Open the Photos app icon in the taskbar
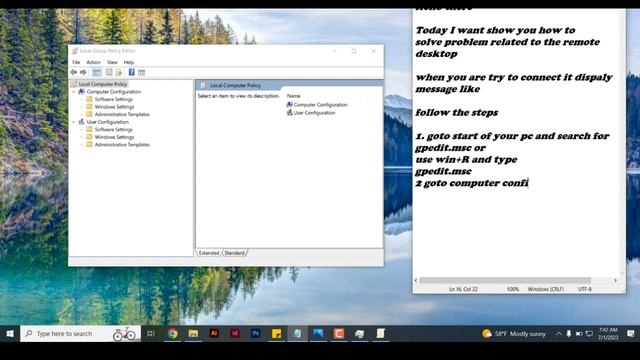The image size is (640, 360). click(318, 333)
